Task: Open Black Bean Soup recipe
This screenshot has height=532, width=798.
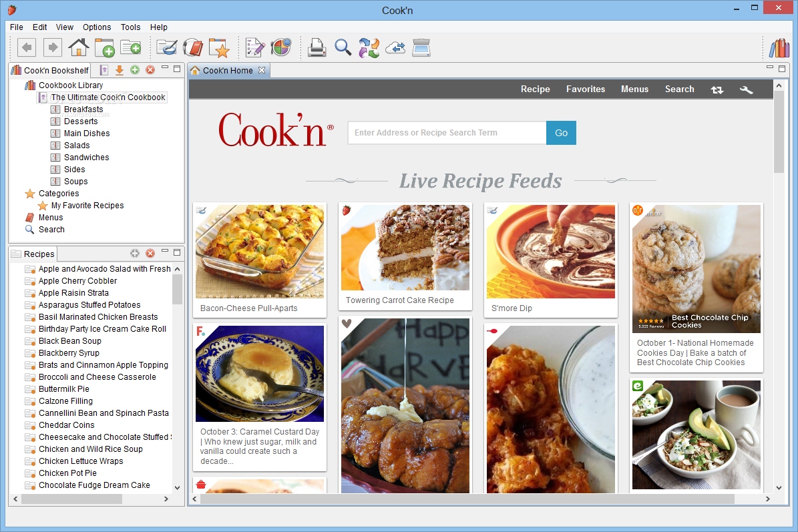Action: point(69,341)
